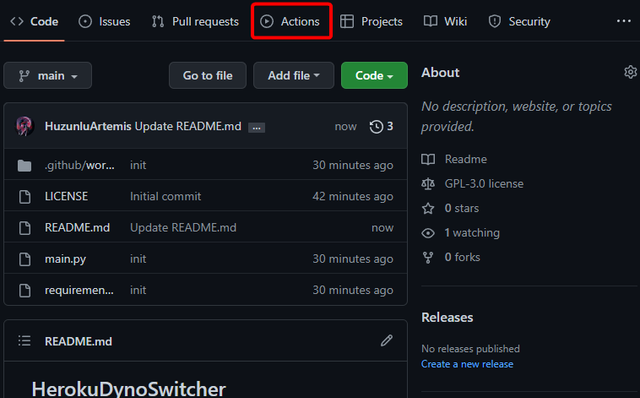Open the README.md file in file list
Viewport: 640px width, 398px height.
(x=77, y=227)
